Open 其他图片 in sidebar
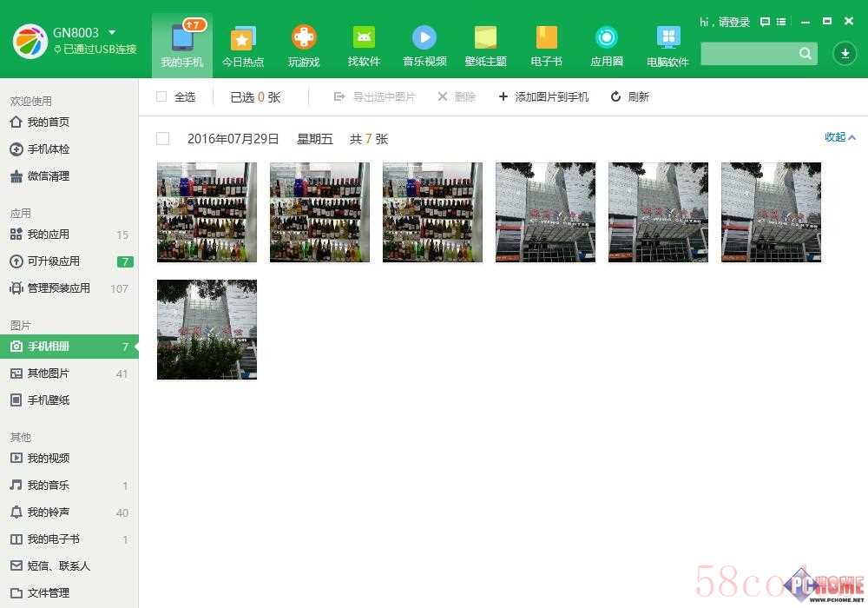Image resolution: width=868 pixels, height=608 pixels. (x=69, y=373)
